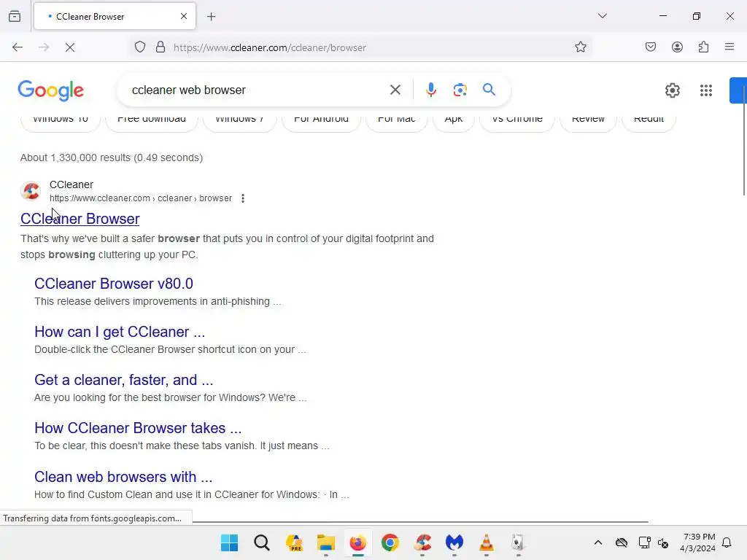The width and height of the screenshot is (747, 560).
Task: Open Malwarebytes from taskbar
Action: point(454,542)
